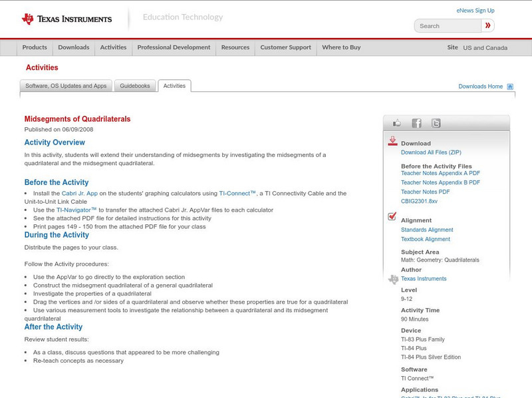The height and width of the screenshot is (398, 532).
Task: Open the eNews Sign Up link
Action: (475, 11)
